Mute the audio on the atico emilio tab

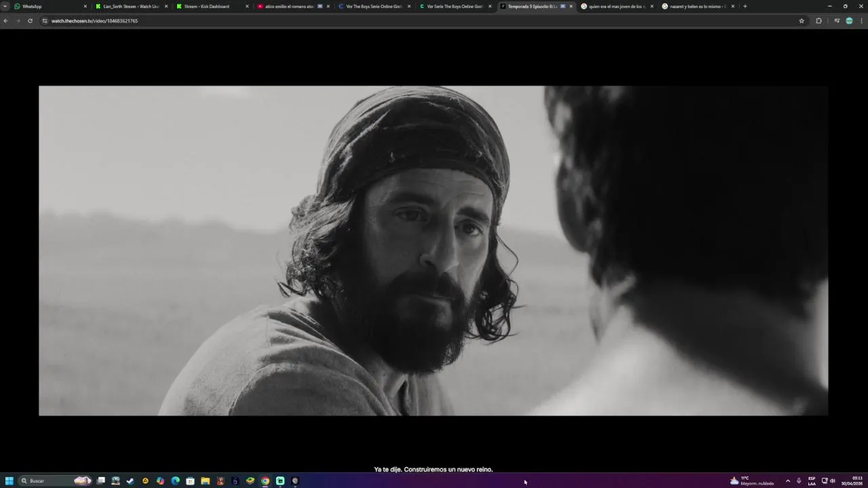coord(320,6)
